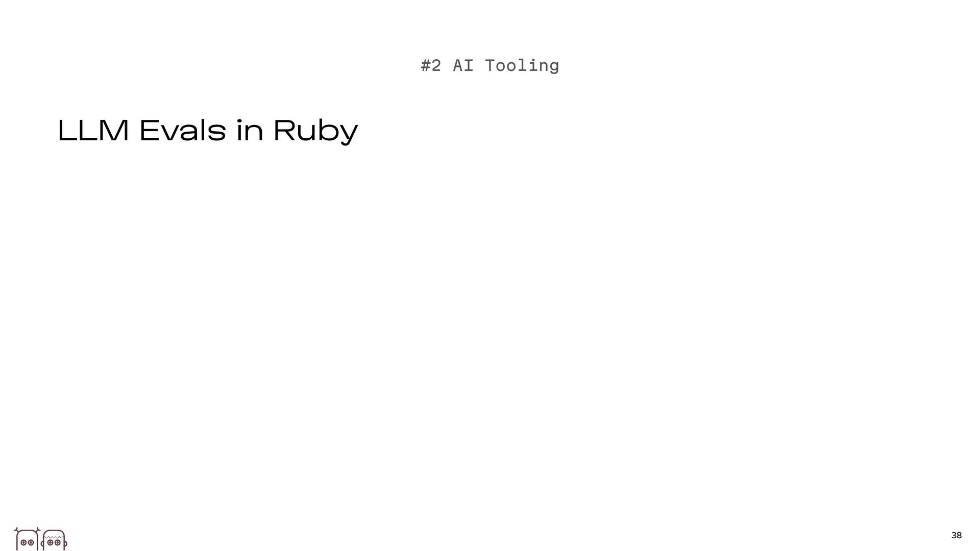
Task: Click the left antenna of the mascot
Action: tap(16, 530)
